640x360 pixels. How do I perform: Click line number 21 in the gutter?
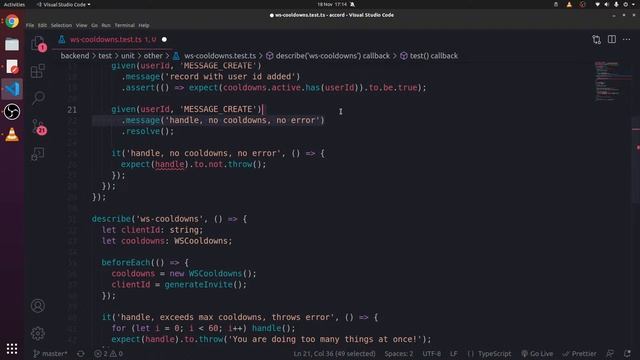click(x=72, y=109)
